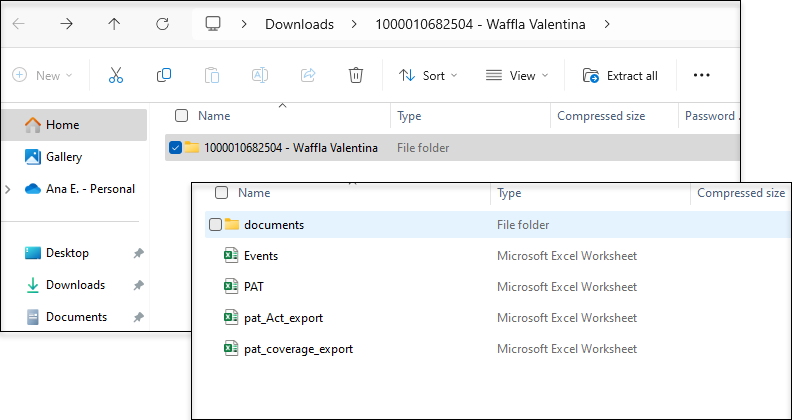Image resolution: width=792 pixels, height=420 pixels.
Task: Click the Forward arrow navigation icon
Action: pos(67,23)
